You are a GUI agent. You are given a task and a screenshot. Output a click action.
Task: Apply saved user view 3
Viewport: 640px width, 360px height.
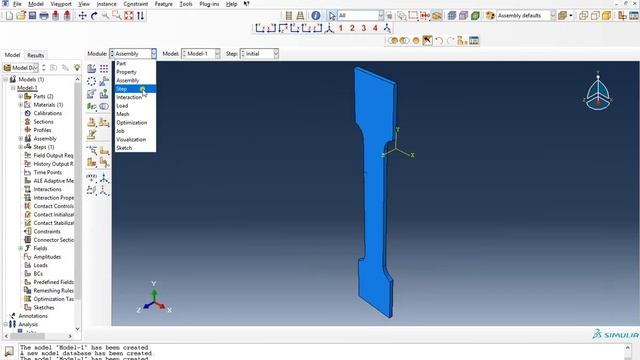point(364,28)
